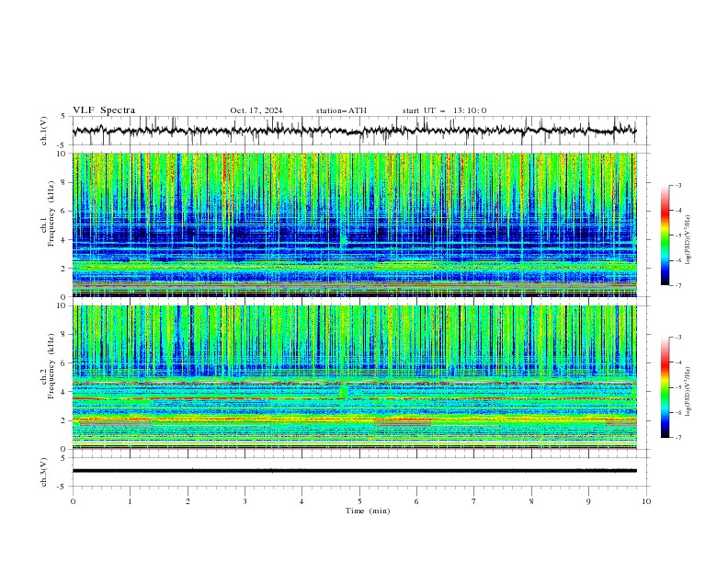The height and width of the screenshot is (563, 728).
Task: Click time axis tick label "4"
Action: tap(301, 501)
